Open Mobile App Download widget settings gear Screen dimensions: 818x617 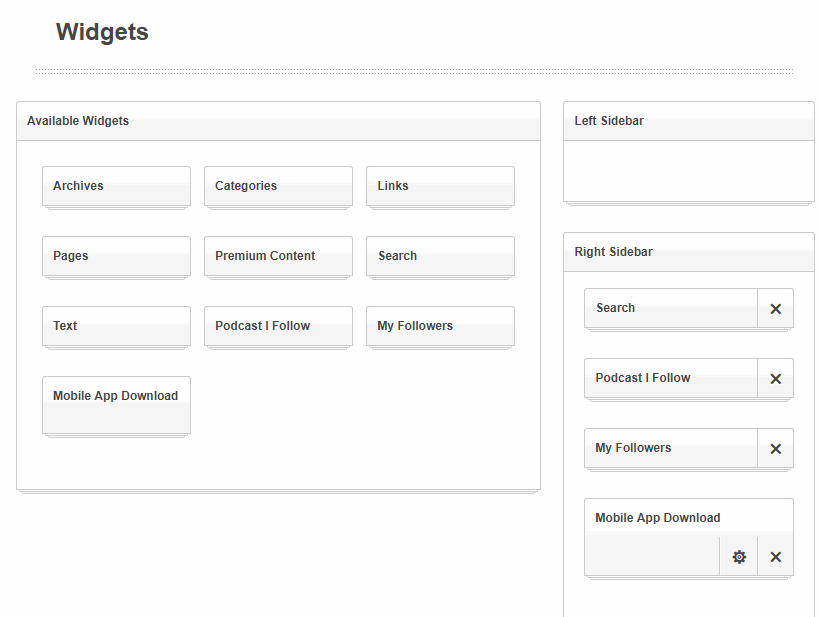click(x=739, y=557)
